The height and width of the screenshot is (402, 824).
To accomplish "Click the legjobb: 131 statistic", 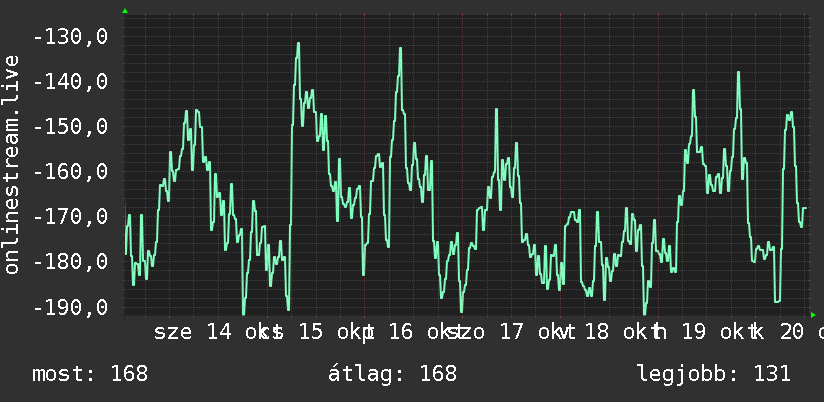I will pos(714,374).
